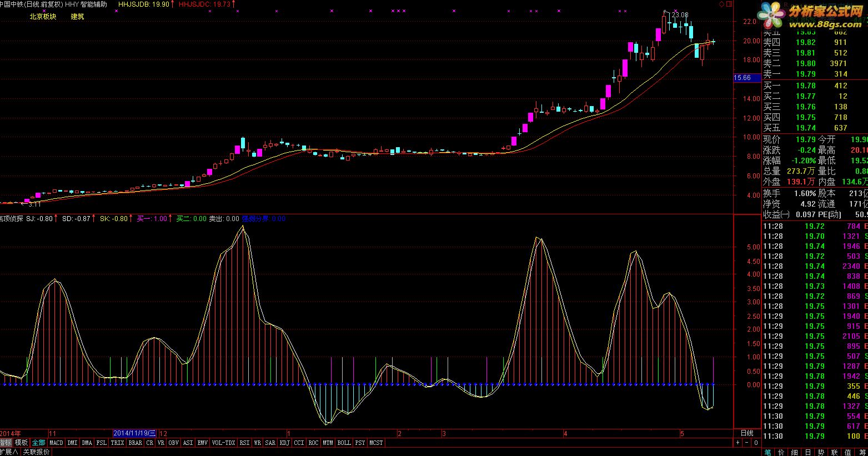868x456 pixels.
Task: Open the RSI indicator
Action: pos(245,443)
